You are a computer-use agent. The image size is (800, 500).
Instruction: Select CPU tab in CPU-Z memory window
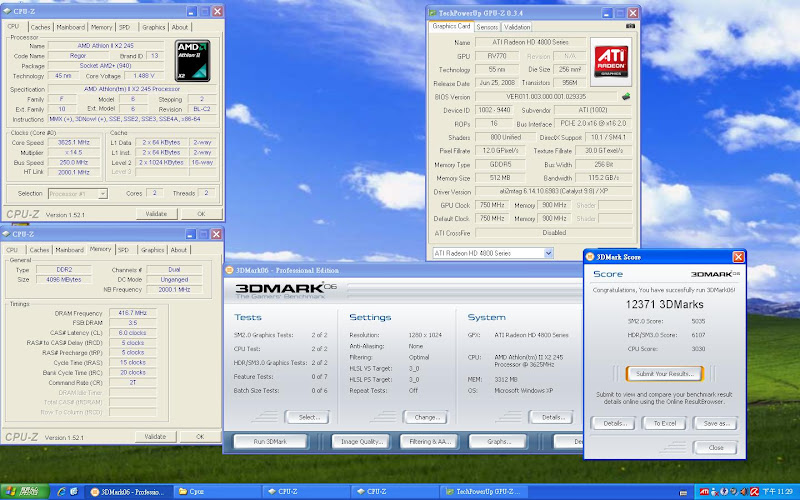click(x=12, y=250)
